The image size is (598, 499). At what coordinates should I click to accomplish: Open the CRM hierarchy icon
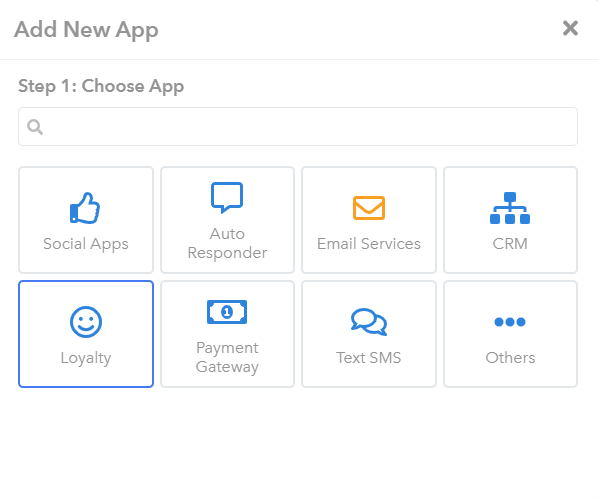tap(510, 208)
